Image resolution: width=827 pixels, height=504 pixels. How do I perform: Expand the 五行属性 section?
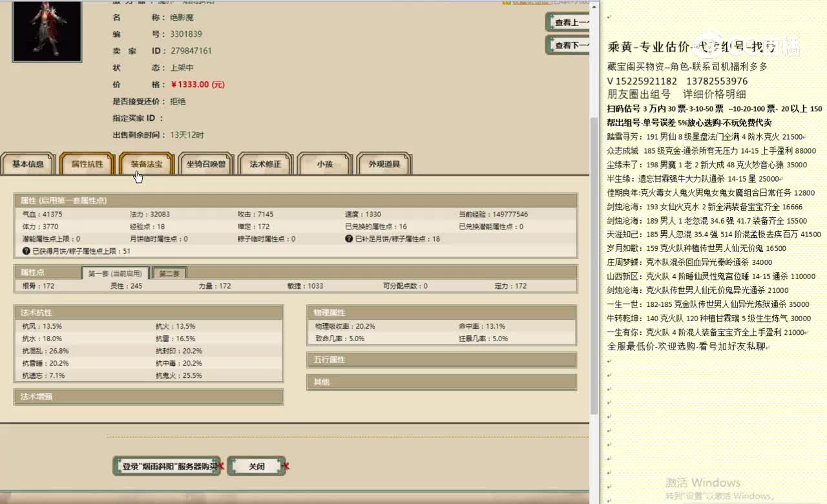(x=441, y=360)
